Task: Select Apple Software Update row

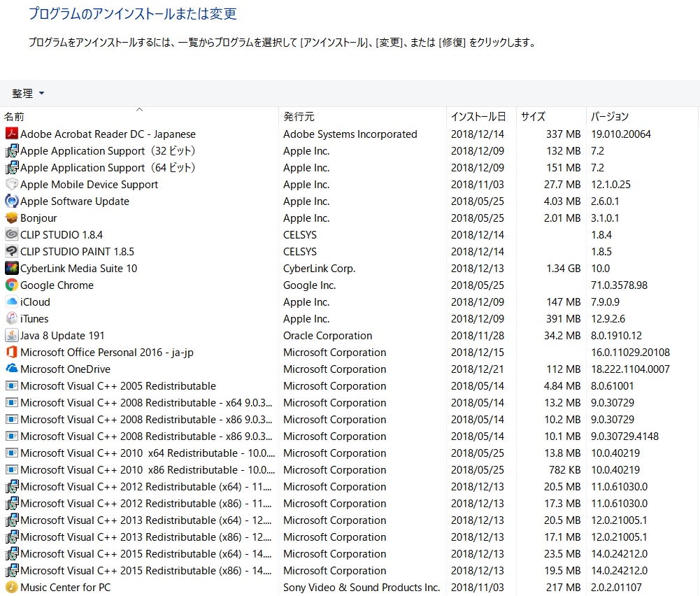Action: click(x=75, y=201)
